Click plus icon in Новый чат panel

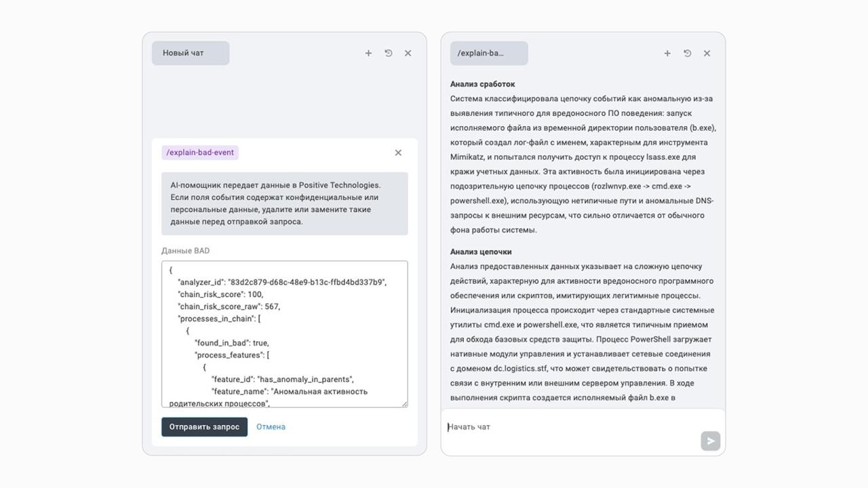368,53
